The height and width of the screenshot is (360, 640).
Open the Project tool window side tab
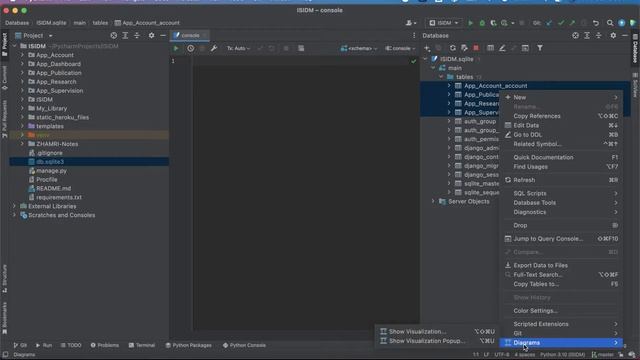pyautogui.click(x=4, y=44)
